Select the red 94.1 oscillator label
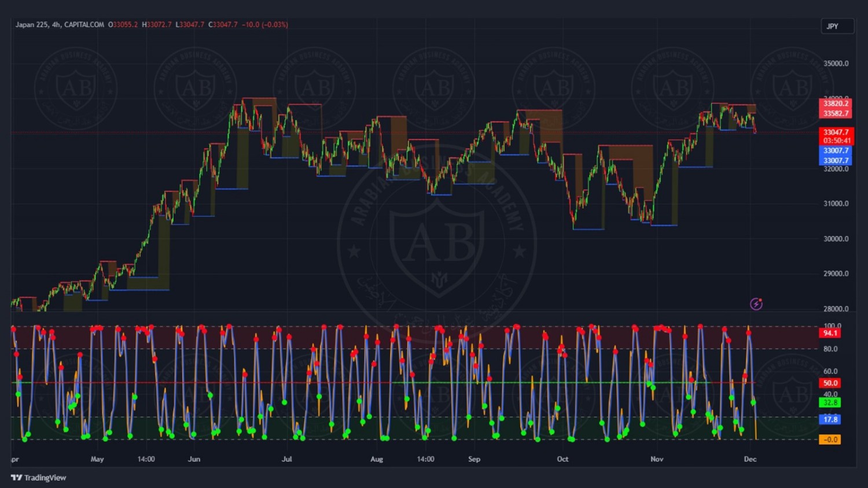The height and width of the screenshot is (488, 868). (x=830, y=333)
